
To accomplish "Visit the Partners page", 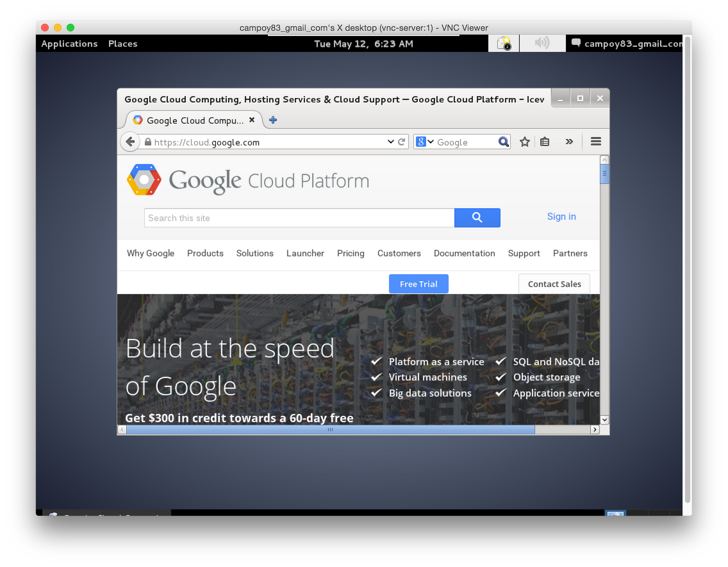I will pos(570,253).
